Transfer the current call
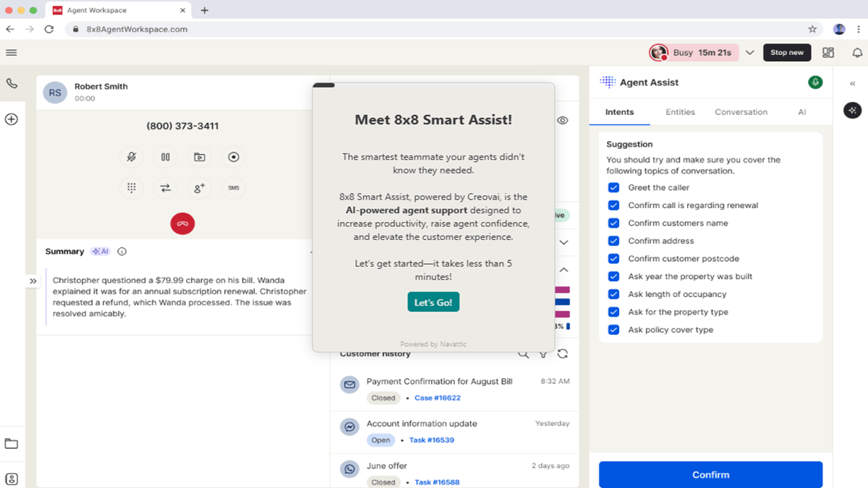This screenshot has height=488, width=868. click(x=166, y=188)
